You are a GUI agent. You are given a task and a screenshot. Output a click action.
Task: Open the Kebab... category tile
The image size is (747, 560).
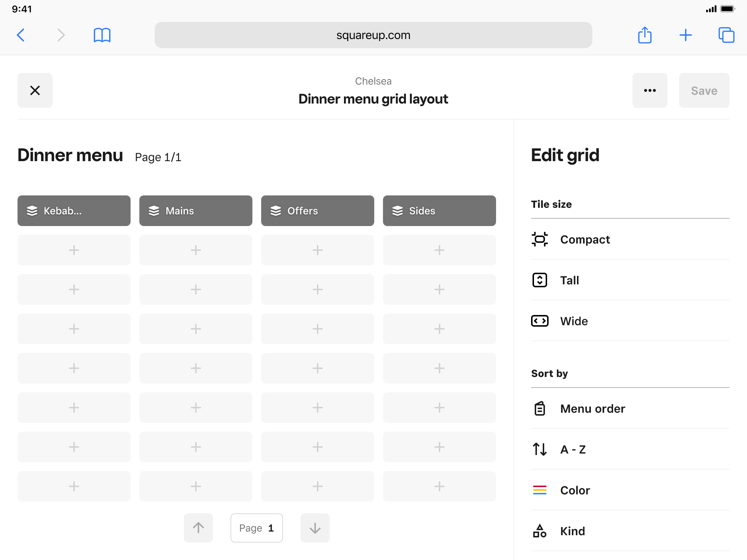point(74,211)
